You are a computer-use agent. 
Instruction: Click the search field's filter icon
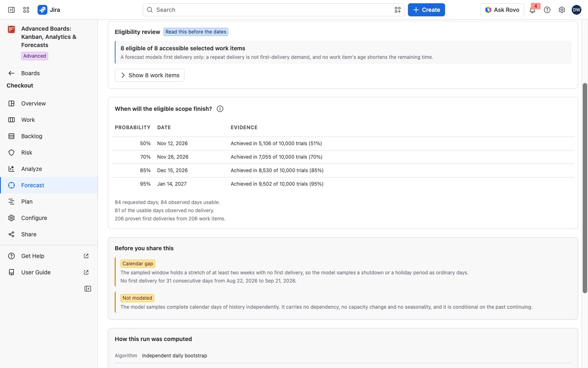(x=398, y=10)
